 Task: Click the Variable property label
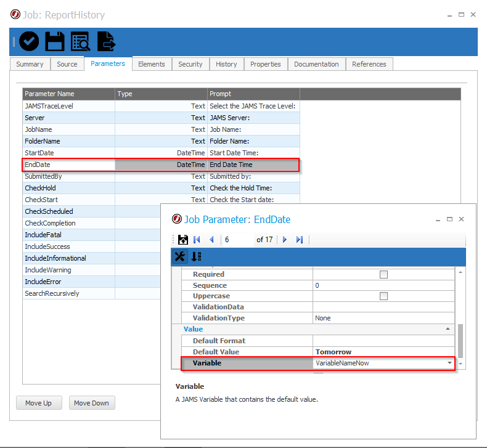(x=207, y=363)
